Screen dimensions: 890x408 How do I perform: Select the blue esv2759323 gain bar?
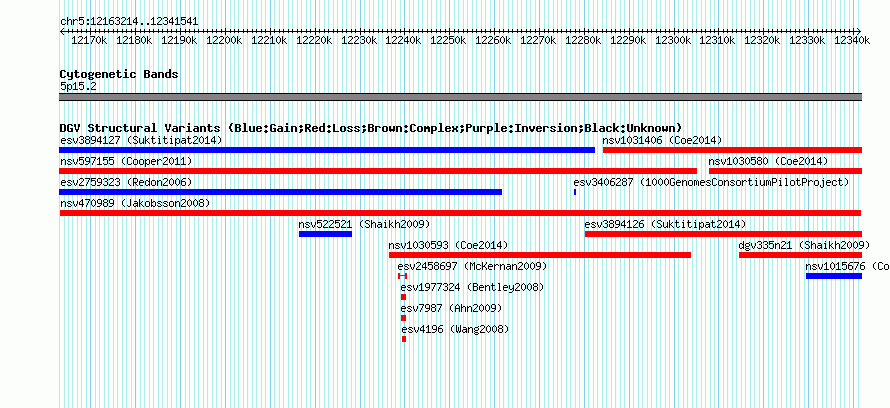click(280, 192)
